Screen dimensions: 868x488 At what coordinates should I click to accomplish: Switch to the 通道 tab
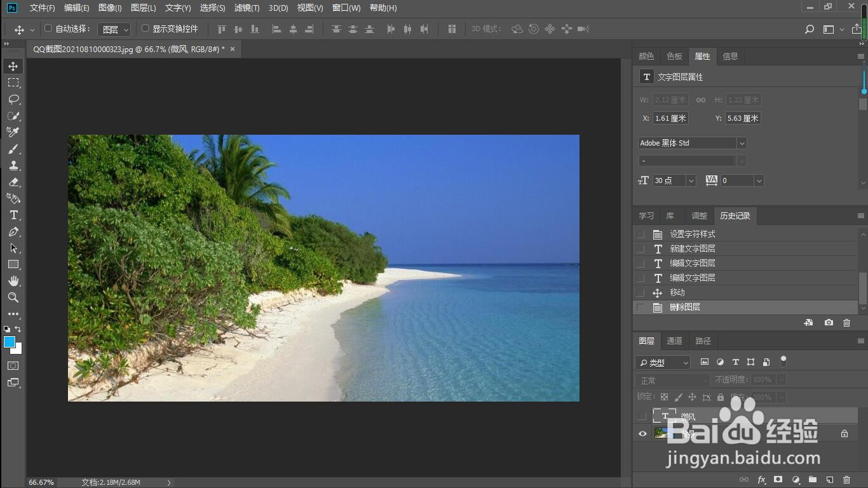[675, 341]
